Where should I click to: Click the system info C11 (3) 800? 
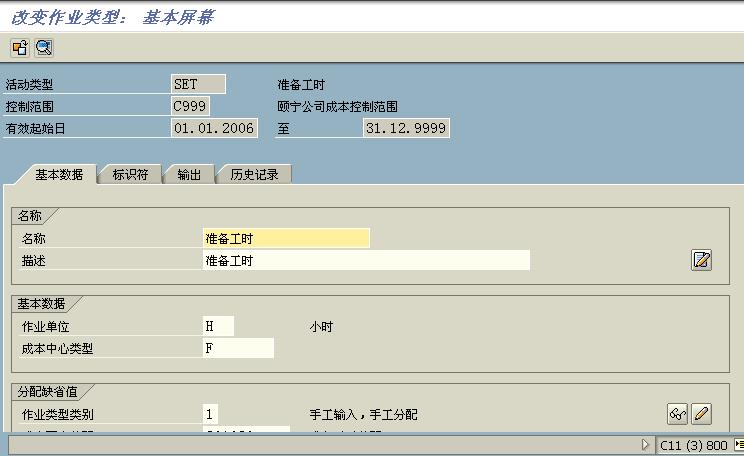693,445
